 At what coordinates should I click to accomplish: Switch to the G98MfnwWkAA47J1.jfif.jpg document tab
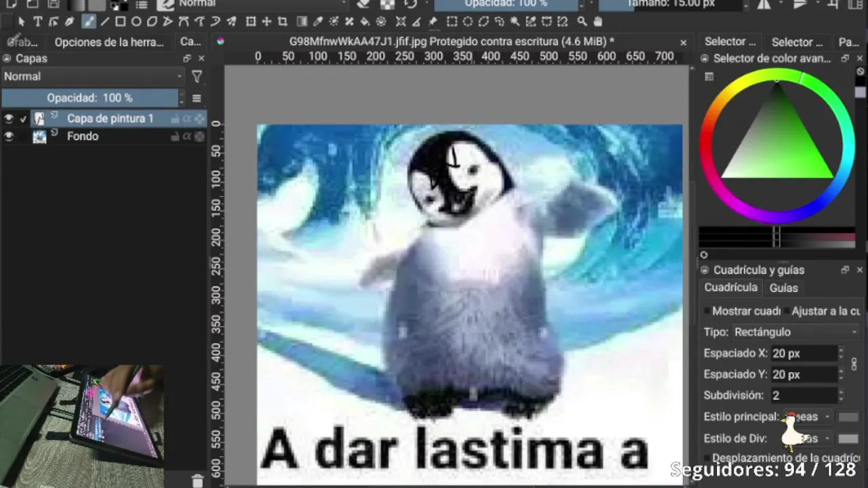(x=452, y=41)
